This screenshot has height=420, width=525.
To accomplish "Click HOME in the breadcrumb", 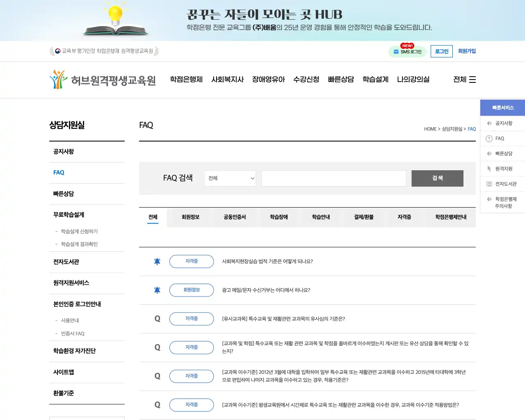I will pyautogui.click(x=430, y=129).
